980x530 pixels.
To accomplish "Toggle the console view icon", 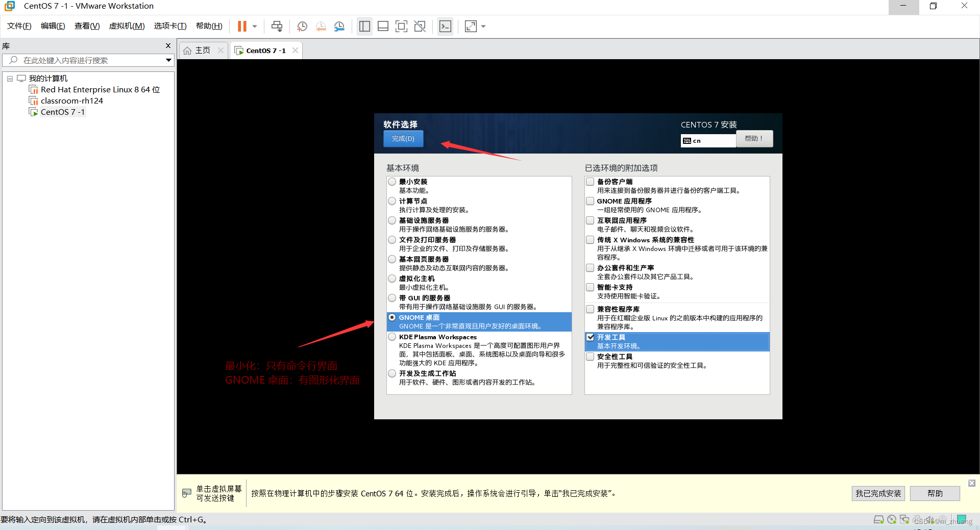I will click(445, 26).
